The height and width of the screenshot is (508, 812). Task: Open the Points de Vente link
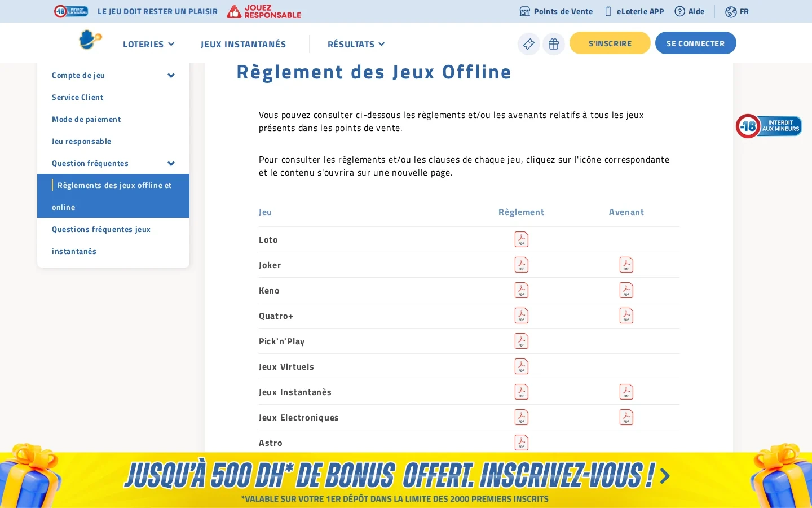pos(556,11)
